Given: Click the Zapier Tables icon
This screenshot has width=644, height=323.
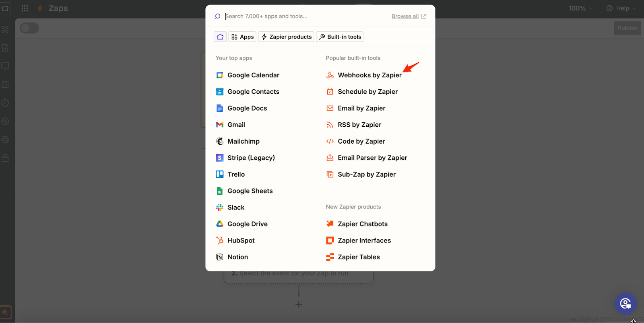Looking at the screenshot, I should click(330, 257).
